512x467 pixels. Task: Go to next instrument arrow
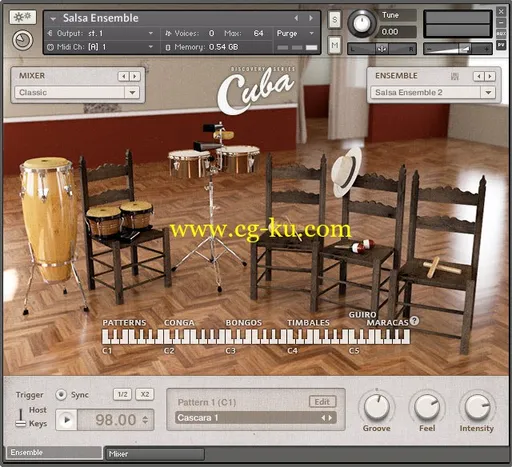[x=311, y=18]
